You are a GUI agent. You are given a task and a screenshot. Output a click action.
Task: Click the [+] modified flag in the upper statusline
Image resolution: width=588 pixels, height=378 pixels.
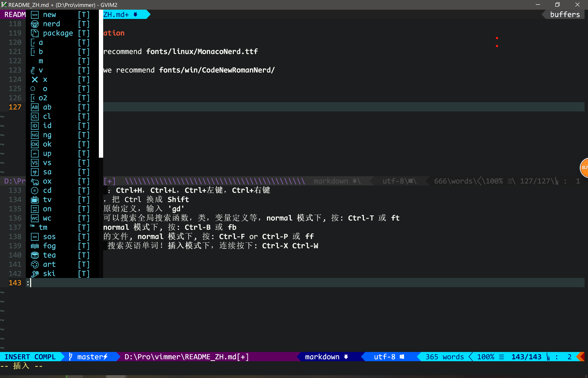click(109, 181)
